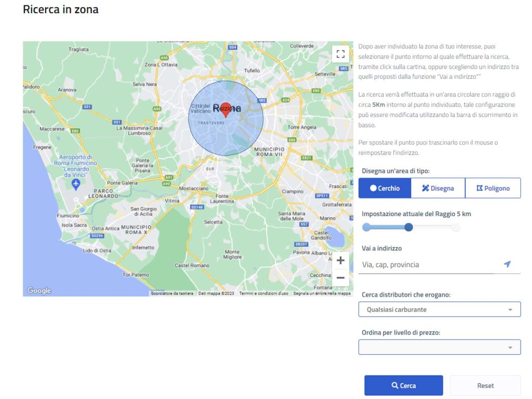532x399 pixels.
Task: Zoom out the map with minus button
Action: [x=340, y=277]
